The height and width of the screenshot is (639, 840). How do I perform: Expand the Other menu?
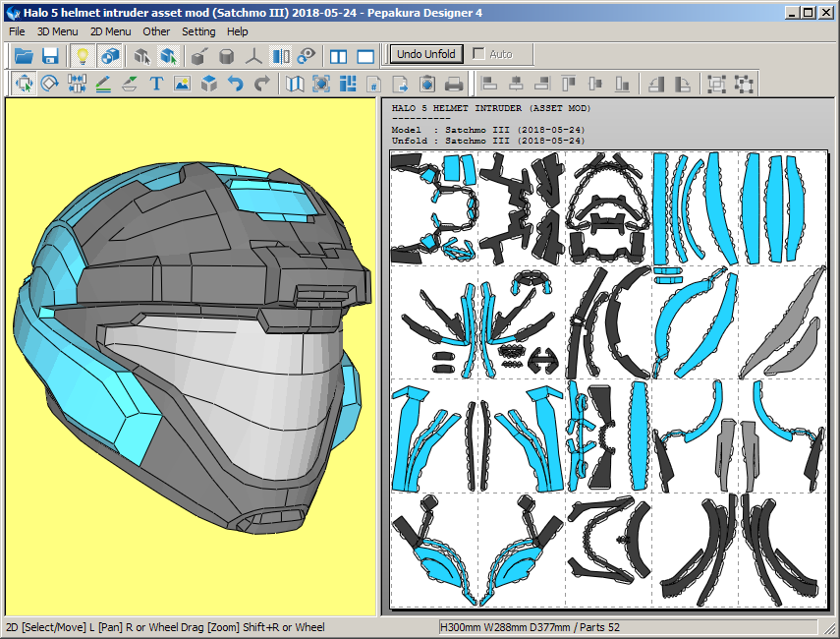pos(156,31)
